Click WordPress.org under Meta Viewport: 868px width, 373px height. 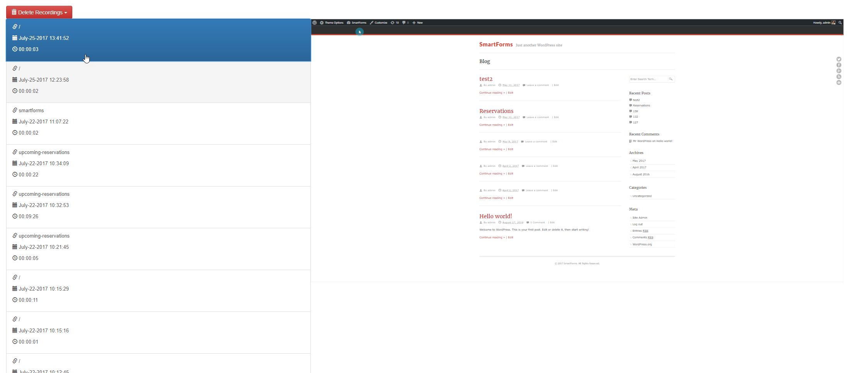coord(642,245)
